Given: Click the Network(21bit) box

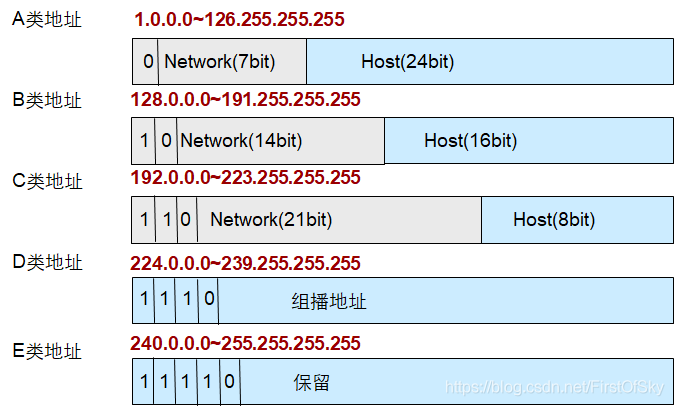Looking at the screenshot, I should tap(339, 220).
